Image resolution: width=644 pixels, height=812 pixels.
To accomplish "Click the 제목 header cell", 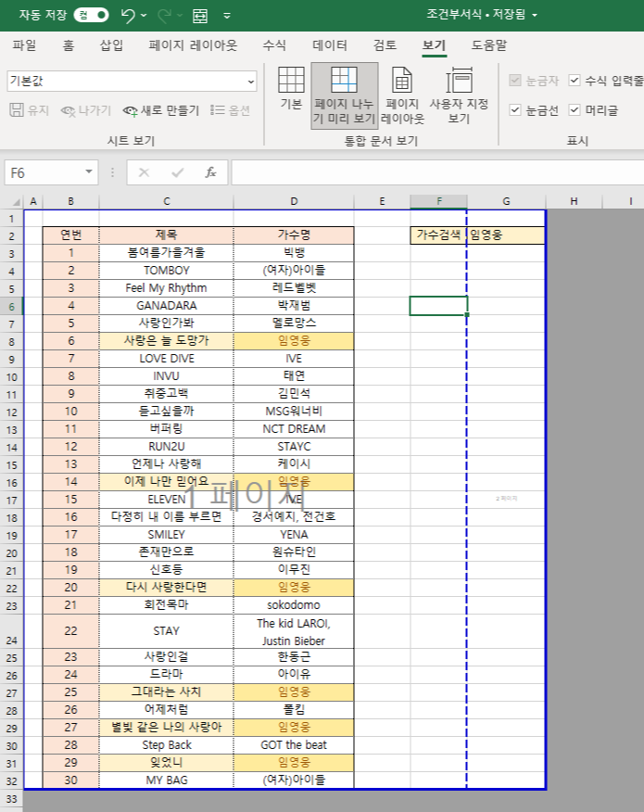I will (x=166, y=235).
